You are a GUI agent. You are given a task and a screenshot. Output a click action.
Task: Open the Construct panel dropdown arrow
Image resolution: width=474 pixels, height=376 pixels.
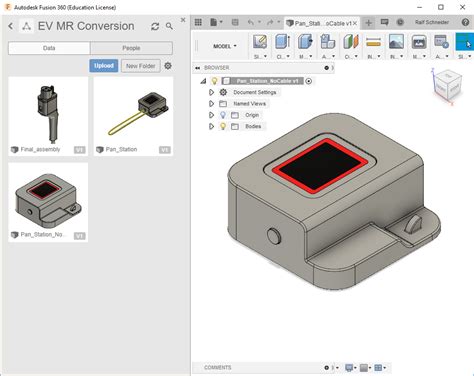pyautogui.click(x=356, y=56)
